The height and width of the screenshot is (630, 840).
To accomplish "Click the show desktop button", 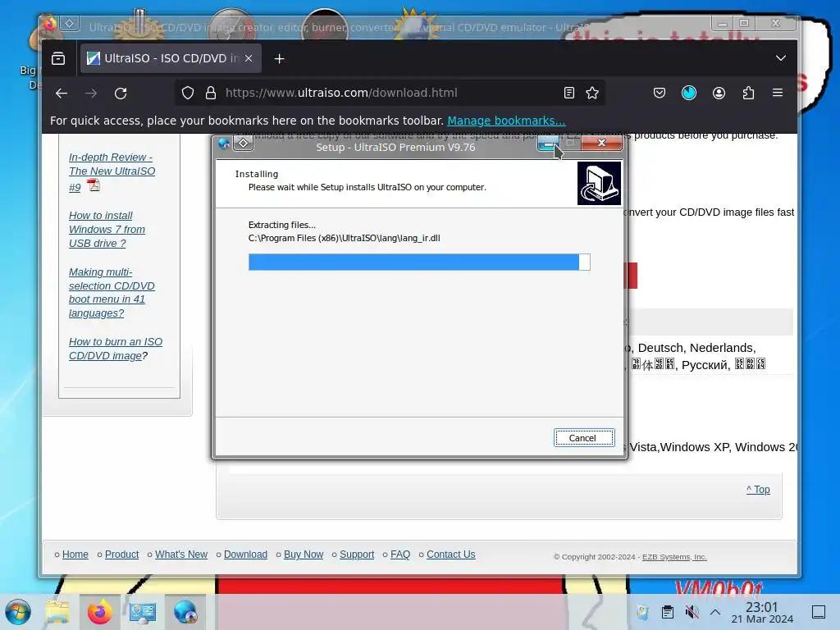I will point(819,612).
